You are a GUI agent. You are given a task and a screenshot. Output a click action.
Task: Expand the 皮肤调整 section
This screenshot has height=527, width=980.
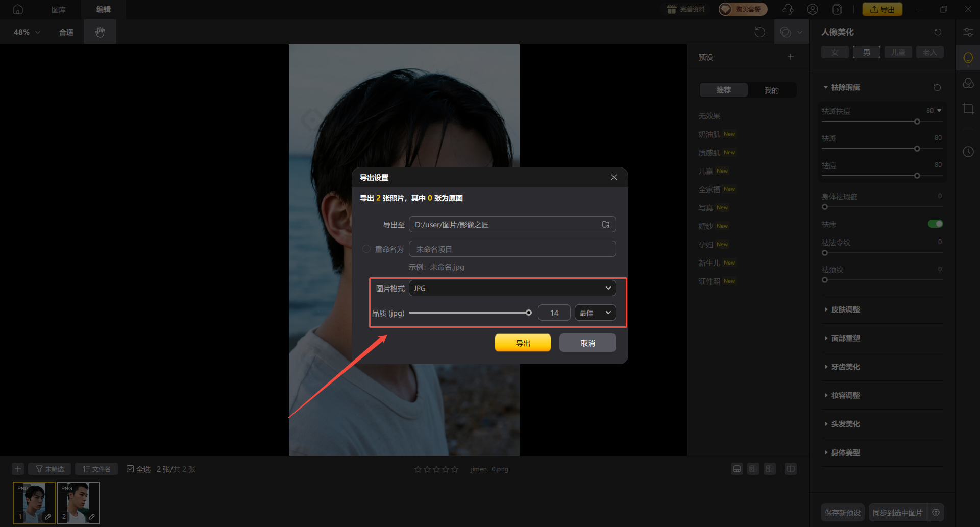845,309
